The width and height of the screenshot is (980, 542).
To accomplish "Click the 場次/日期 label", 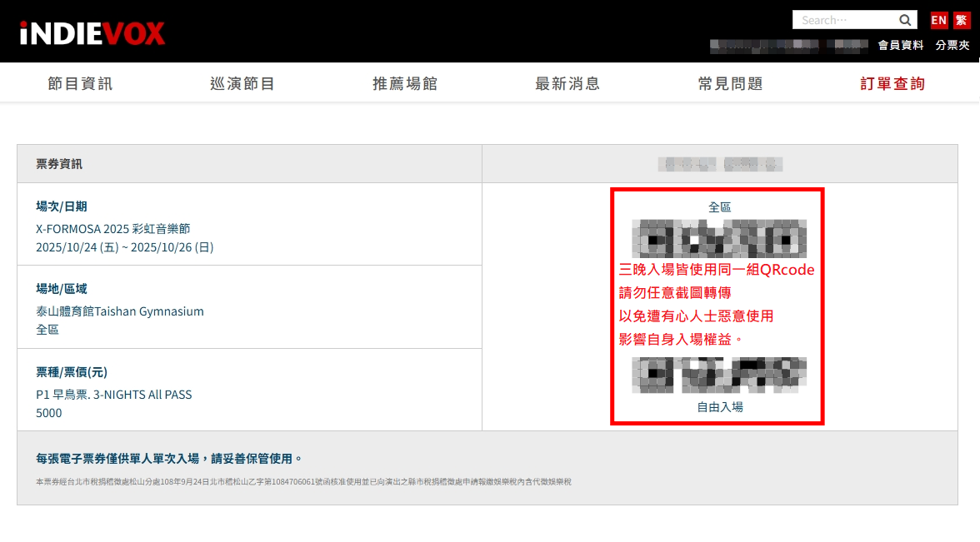I will (62, 206).
